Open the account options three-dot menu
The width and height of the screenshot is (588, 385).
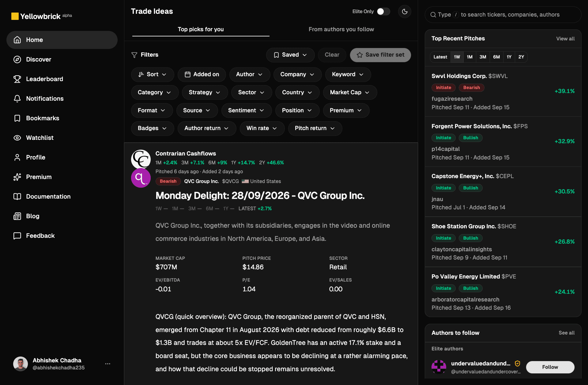(107, 364)
